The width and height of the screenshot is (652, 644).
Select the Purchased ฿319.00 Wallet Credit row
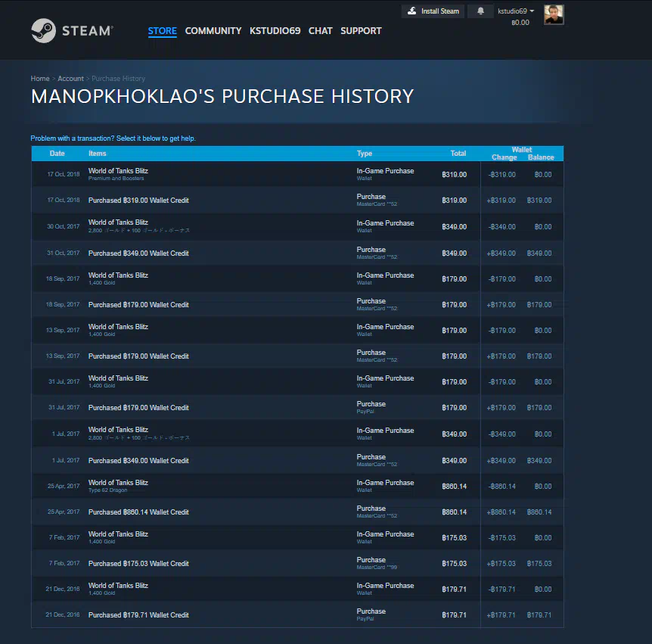coord(297,200)
